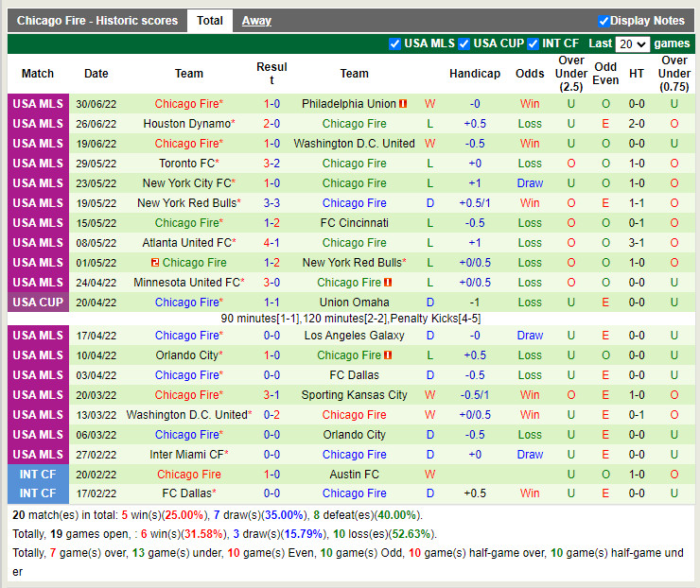This screenshot has width=700, height=588.
Task: Disable the INT CF filter checkbox
Action: [534, 43]
